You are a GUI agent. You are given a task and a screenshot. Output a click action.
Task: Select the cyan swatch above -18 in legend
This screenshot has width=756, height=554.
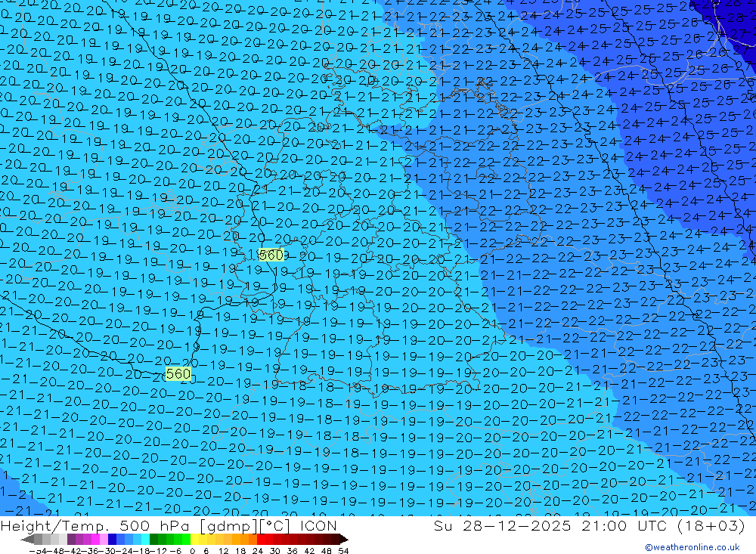pyautogui.click(x=145, y=539)
